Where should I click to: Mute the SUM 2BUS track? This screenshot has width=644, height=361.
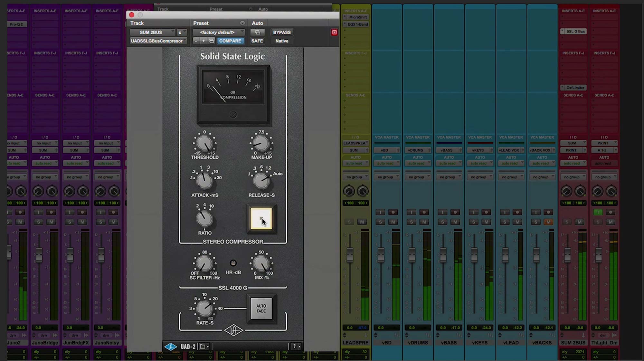pos(580,222)
